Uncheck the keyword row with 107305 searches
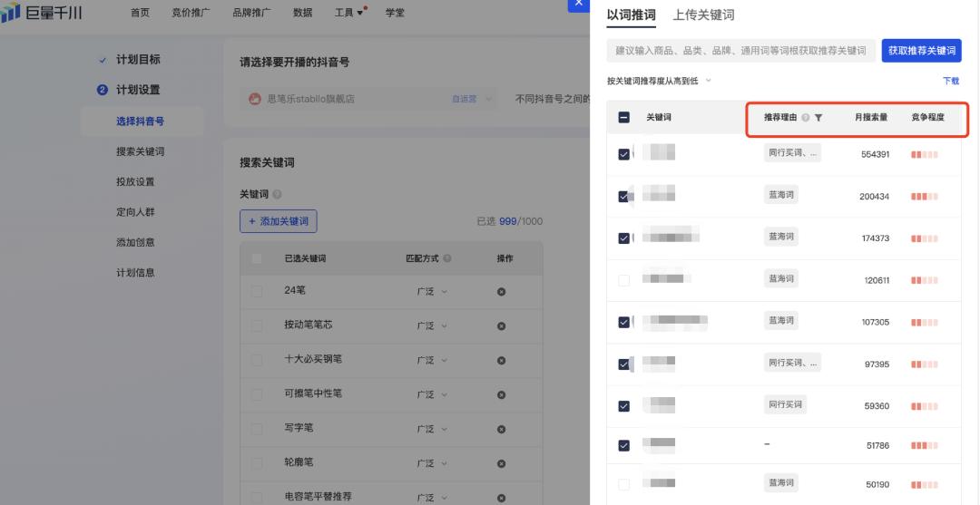Image resolution: width=980 pixels, height=505 pixels. (623, 322)
